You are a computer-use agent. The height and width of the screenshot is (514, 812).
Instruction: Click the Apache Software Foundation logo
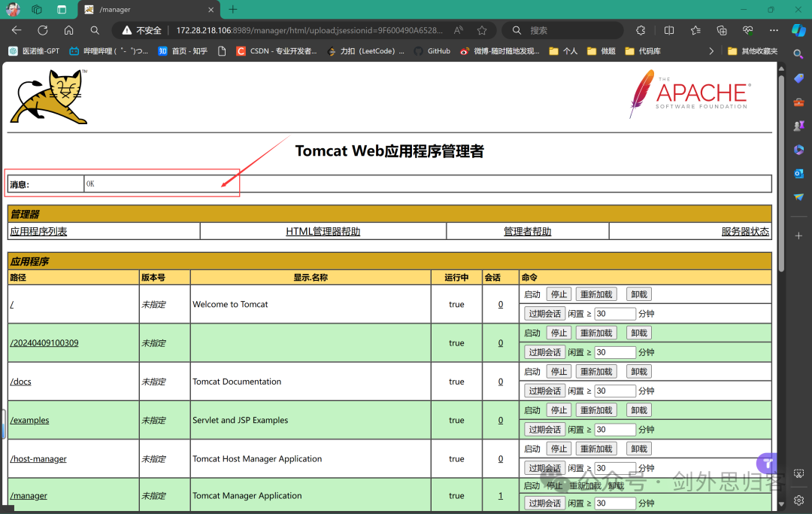click(x=689, y=94)
